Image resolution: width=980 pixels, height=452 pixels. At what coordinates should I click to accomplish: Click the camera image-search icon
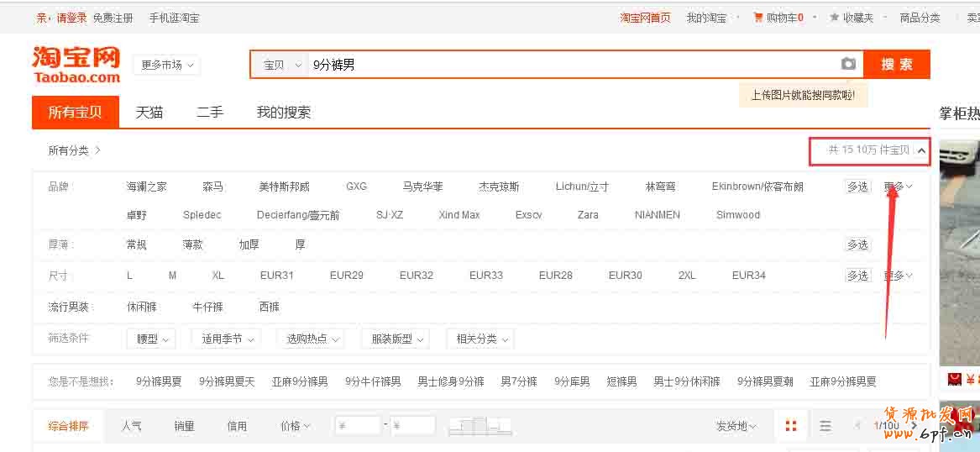(x=848, y=64)
